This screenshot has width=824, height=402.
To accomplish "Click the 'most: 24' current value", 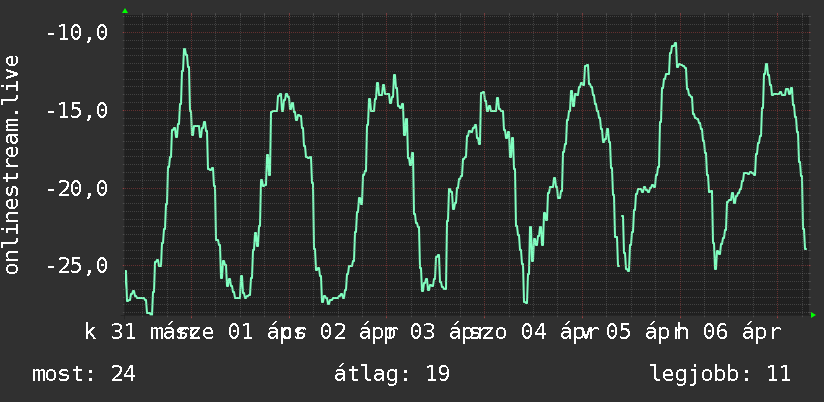I will [84, 374].
